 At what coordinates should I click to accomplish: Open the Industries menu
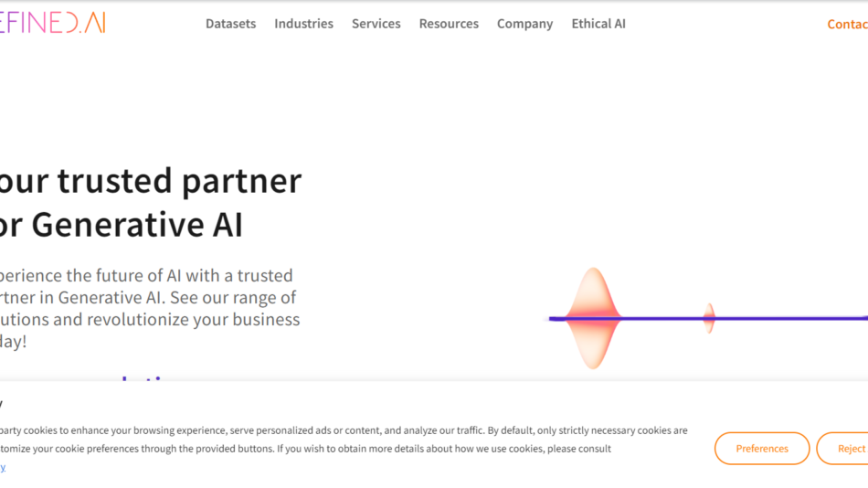point(303,24)
